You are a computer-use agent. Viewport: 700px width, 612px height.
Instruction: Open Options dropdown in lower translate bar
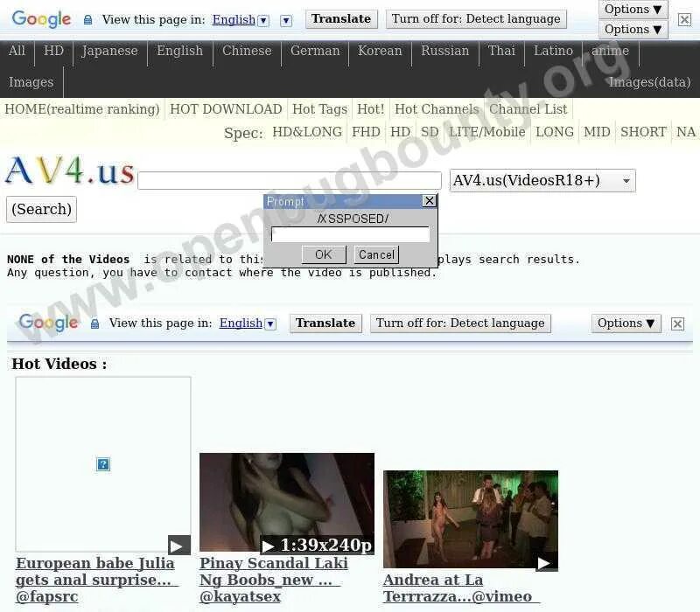coord(626,323)
